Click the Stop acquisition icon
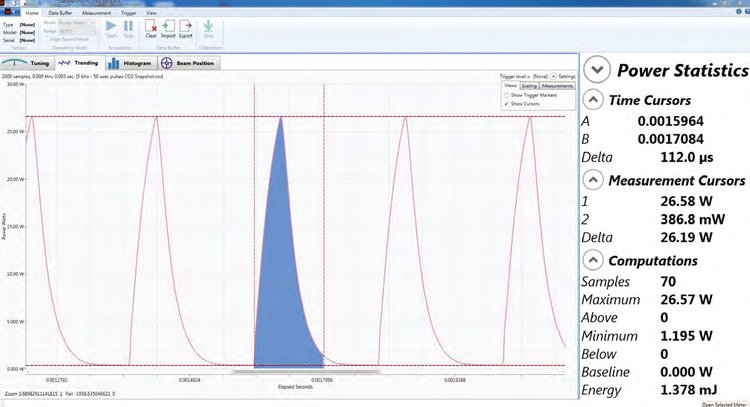 pyautogui.click(x=128, y=29)
